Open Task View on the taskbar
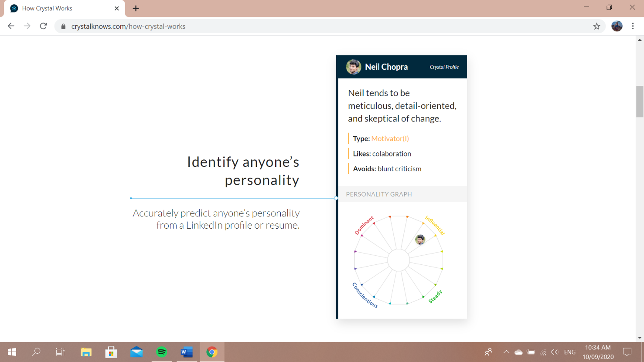 [x=60, y=352]
